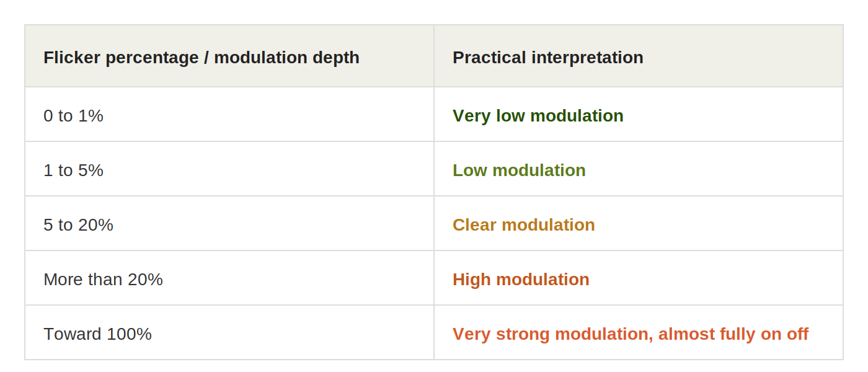This screenshot has height=372, width=868.
Task: Click the 'Flicker percentage / modulation depth' column header
Action: [x=229, y=56]
